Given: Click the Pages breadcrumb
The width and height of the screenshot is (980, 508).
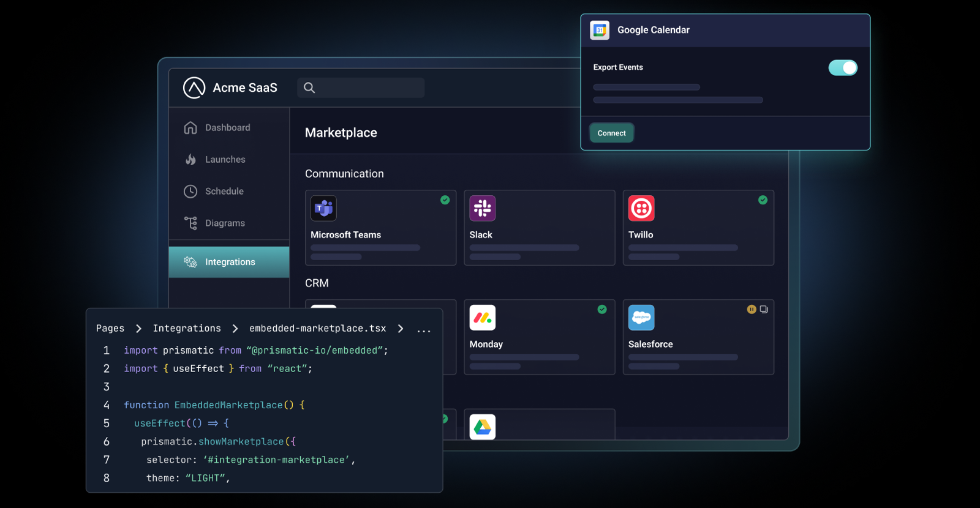Looking at the screenshot, I should click(110, 329).
